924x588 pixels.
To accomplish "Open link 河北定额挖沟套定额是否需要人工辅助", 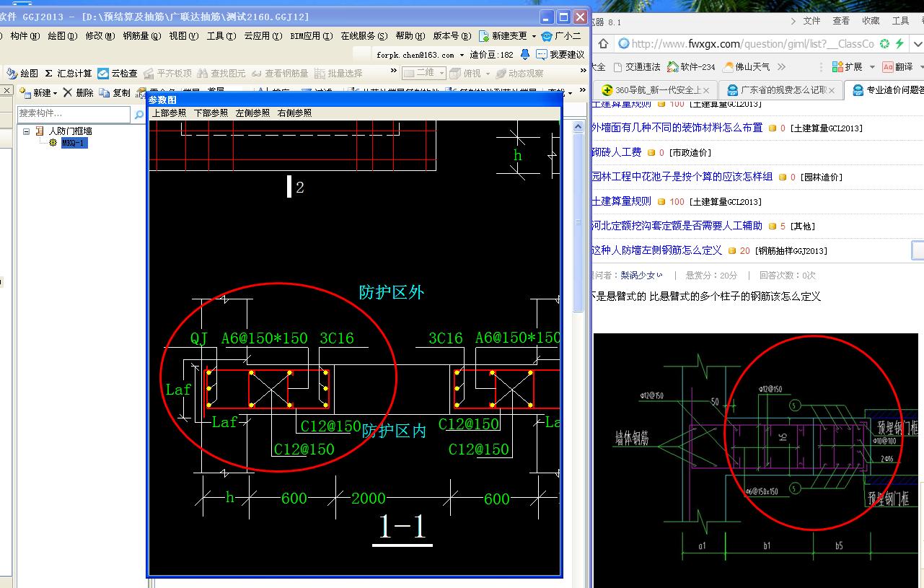I will 677,225.
